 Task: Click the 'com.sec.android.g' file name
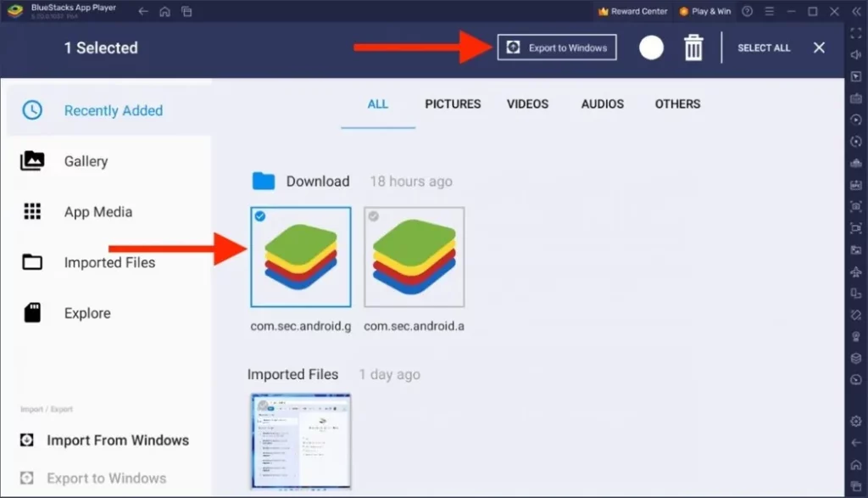tap(301, 327)
